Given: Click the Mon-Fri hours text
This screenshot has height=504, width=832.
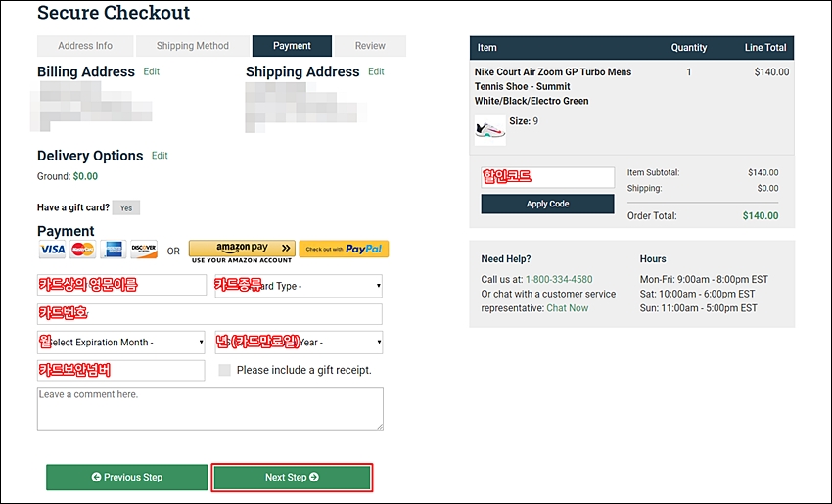Looking at the screenshot, I should point(704,280).
